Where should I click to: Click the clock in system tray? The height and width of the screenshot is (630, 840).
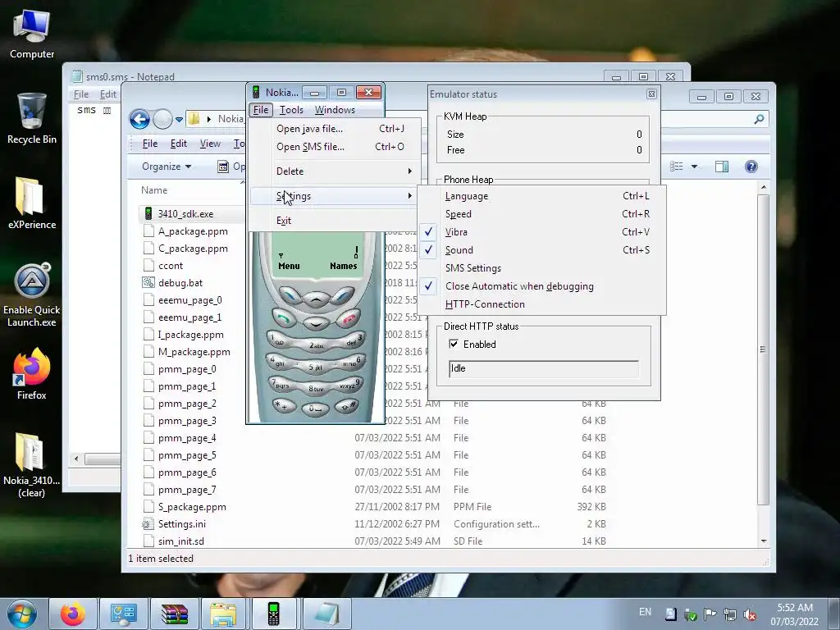[x=795, y=614]
